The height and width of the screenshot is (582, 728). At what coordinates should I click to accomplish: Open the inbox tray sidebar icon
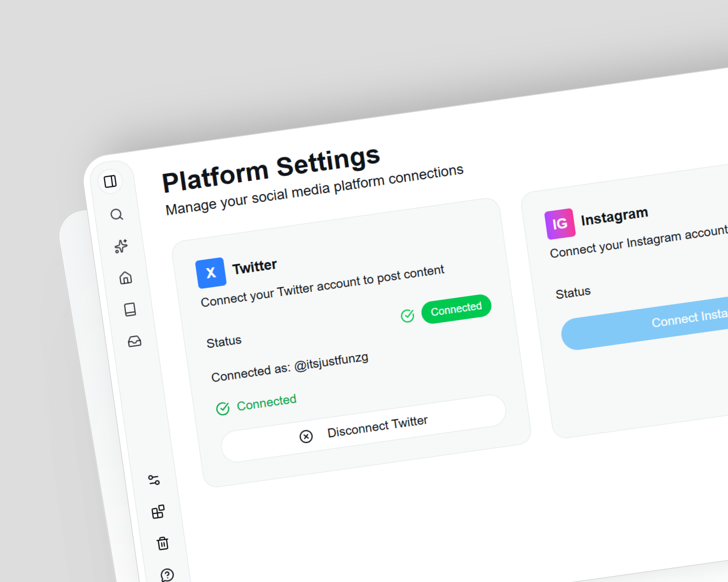pyautogui.click(x=135, y=341)
